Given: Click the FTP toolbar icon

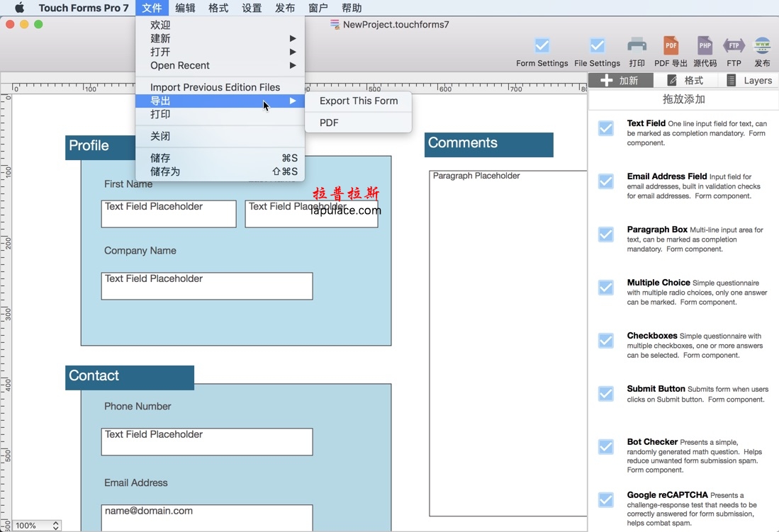Looking at the screenshot, I should pos(734,45).
